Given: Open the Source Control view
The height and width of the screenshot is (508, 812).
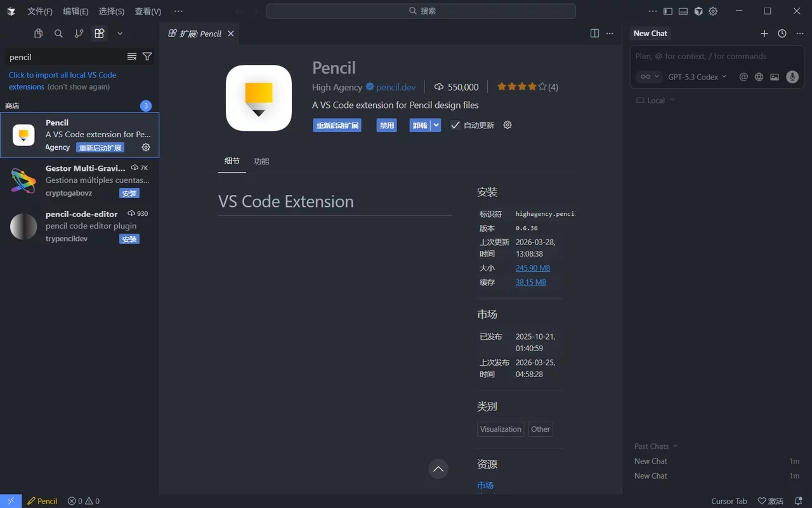Looking at the screenshot, I should [79, 33].
